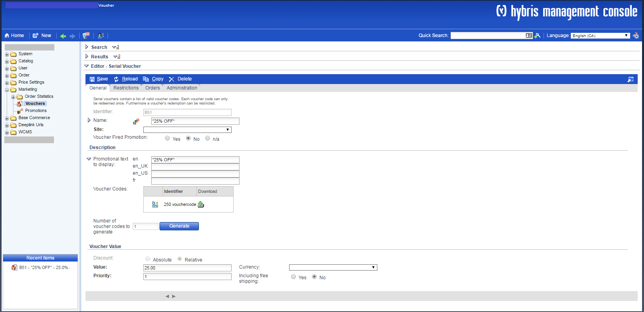Open the Language dropdown

[600, 35]
